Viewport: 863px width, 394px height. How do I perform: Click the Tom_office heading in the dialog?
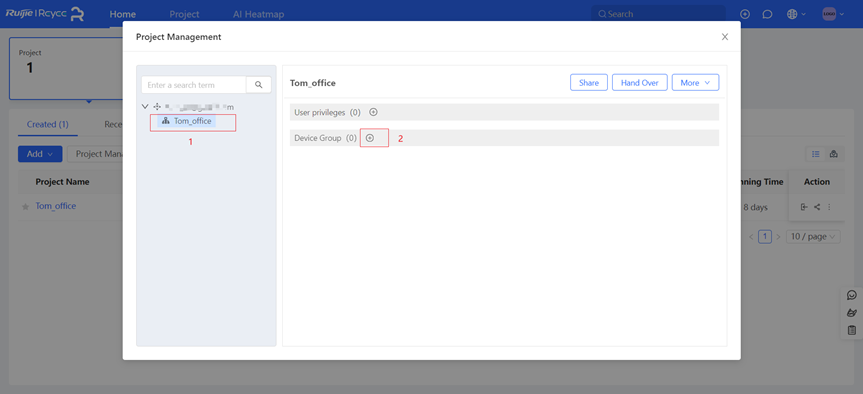(313, 83)
